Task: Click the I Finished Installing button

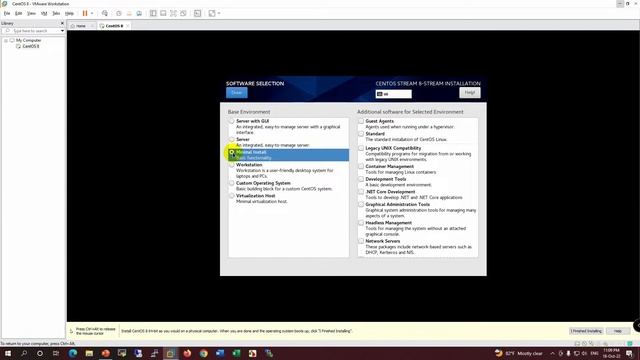Action: pyautogui.click(x=586, y=331)
